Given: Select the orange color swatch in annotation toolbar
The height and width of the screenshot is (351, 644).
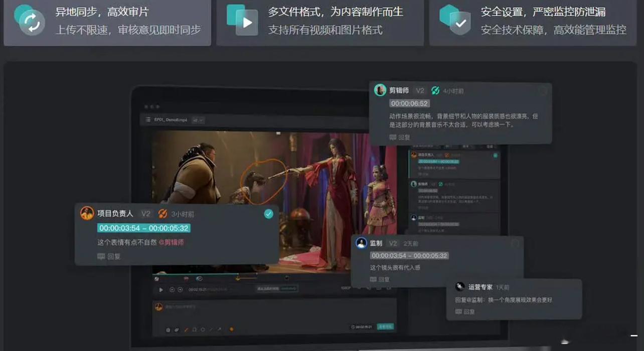Looking at the screenshot, I should [x=231, y=329].
